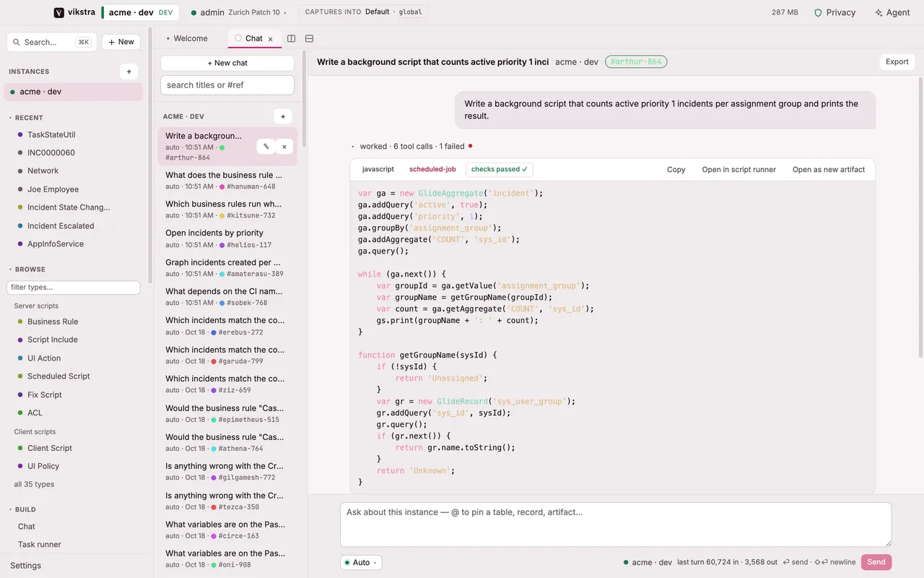The height and width of the screenshot is (578, 924).
Task: Click the Export button
Action: 897,61
